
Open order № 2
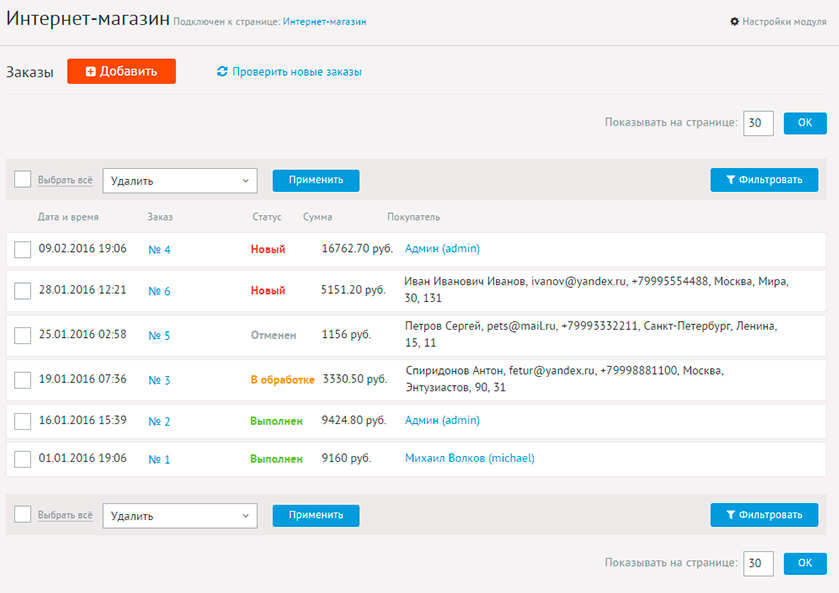(159, 422)
